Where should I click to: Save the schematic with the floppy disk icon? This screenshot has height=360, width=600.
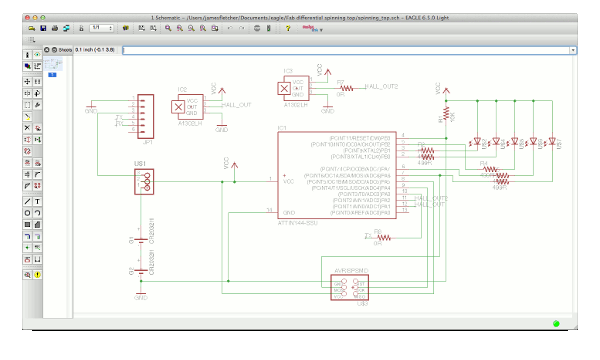[43, 28]
